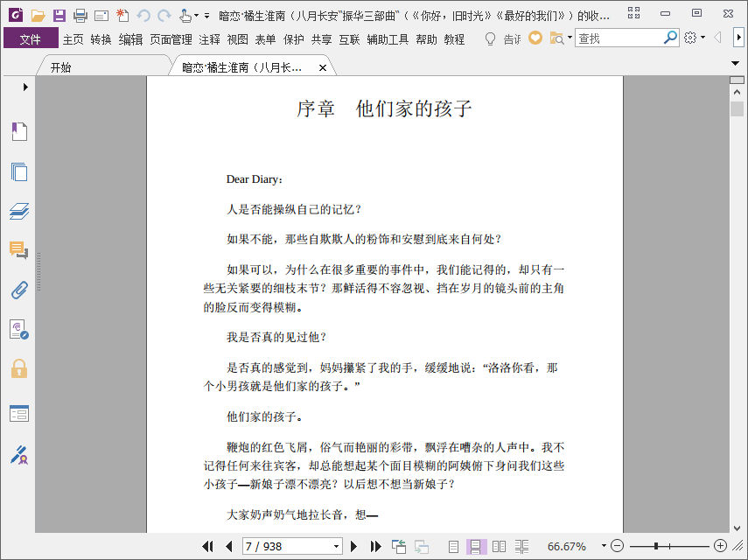This screenshot has height=560, width=748.
Task: Redo the last undone action
Action: pyautogui.click(x=164, y=16)
